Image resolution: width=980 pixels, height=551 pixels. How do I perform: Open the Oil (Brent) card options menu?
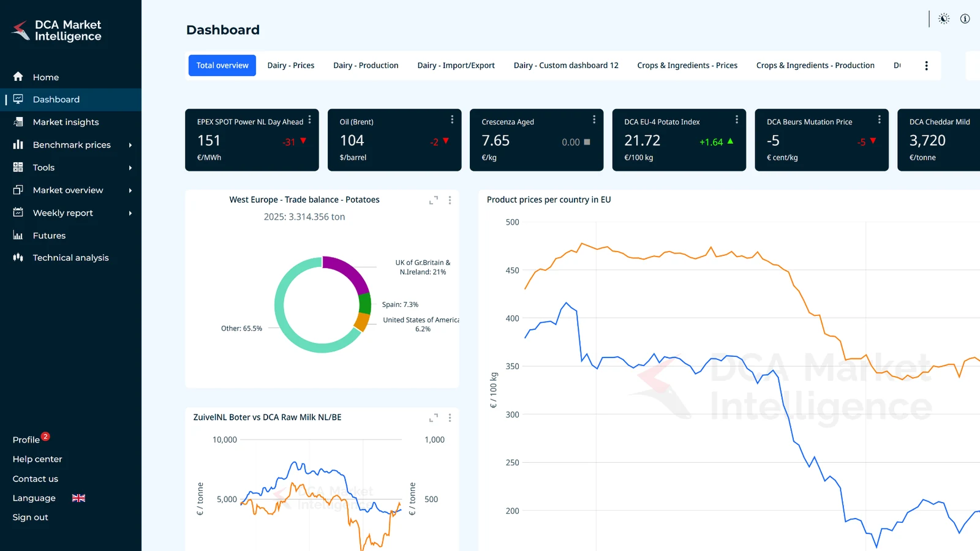pyautogui.click(x=452, y=119)
